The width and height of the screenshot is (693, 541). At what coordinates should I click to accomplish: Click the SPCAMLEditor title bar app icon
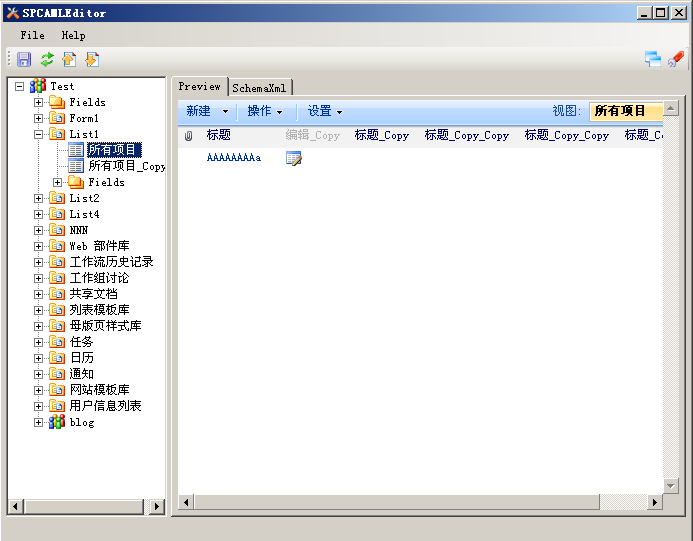click(12, 13)
